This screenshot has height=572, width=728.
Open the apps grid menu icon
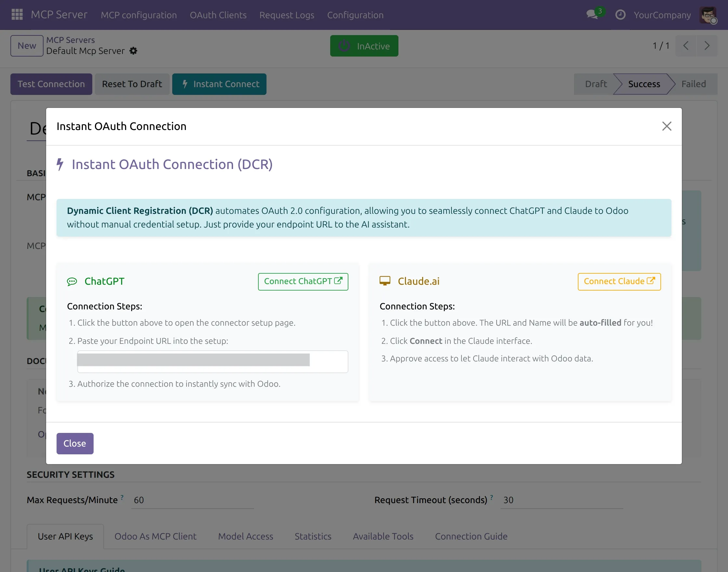click(x=17, y=15)
